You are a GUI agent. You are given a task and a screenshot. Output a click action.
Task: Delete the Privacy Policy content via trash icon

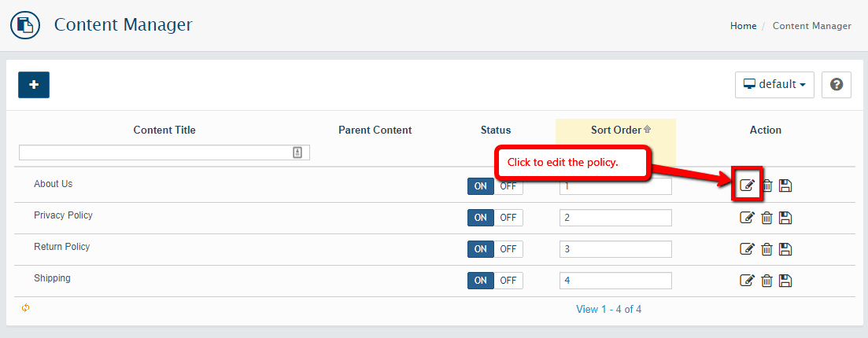point(766,218)
